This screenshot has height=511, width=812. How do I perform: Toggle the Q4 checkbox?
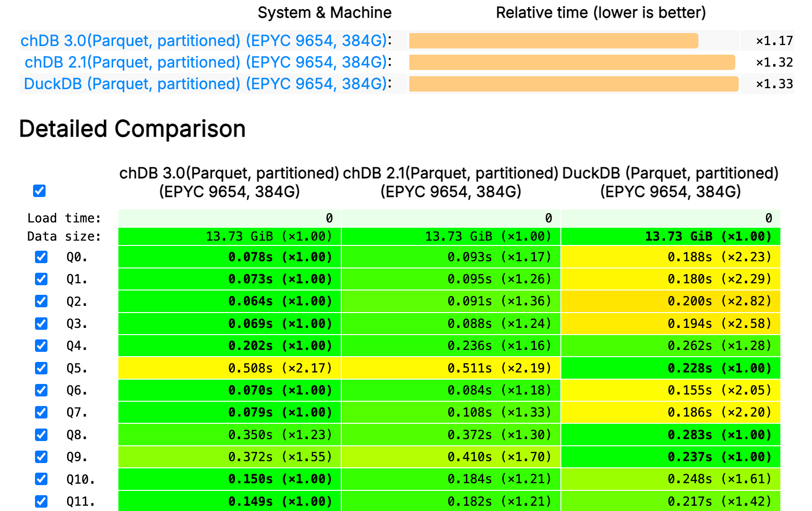coord(41,346)
